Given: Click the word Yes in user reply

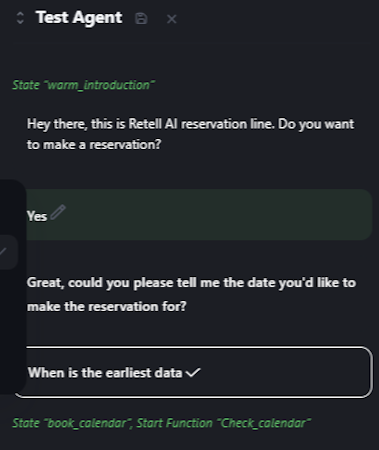Looking at the screenshot, I should (37, 216).
